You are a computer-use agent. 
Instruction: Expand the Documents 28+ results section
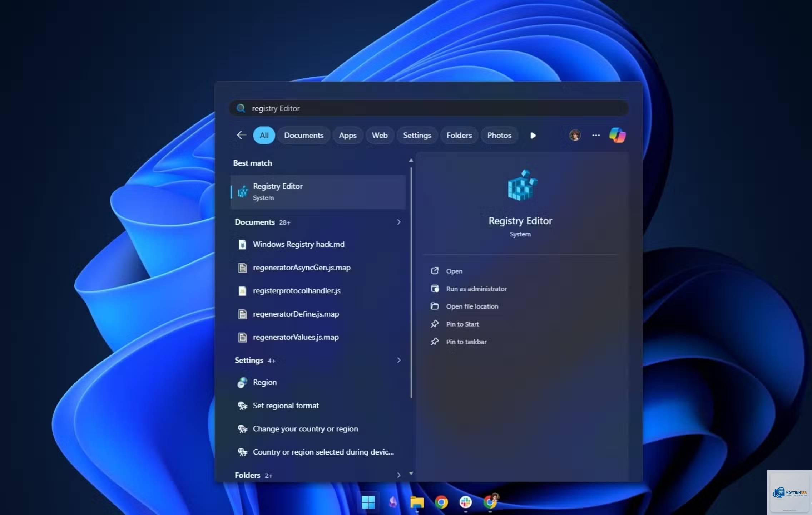point(399,222)
